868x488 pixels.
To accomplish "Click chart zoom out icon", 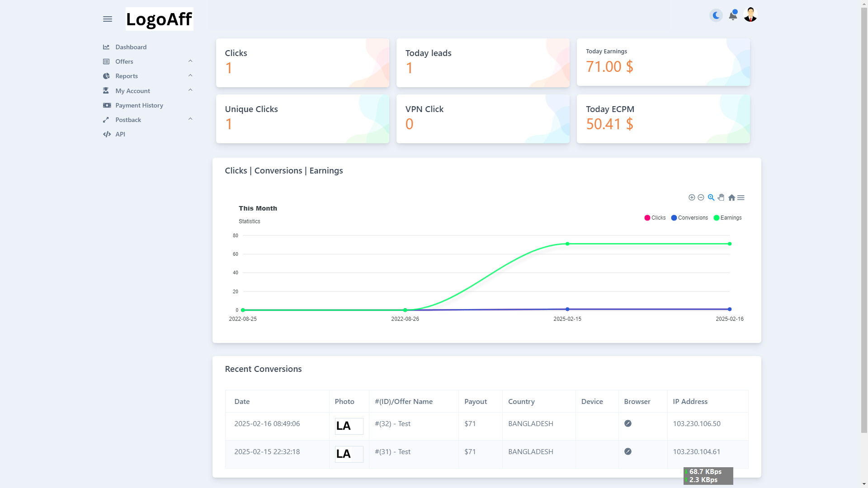I will [x=701, y=197].
